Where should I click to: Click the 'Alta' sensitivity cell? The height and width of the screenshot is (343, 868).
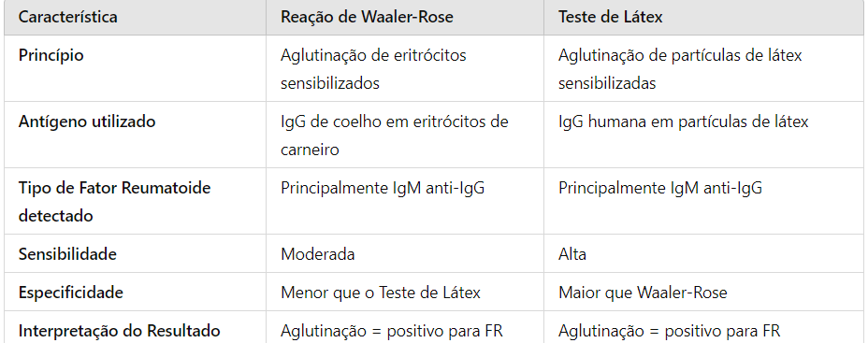[572, 254]
